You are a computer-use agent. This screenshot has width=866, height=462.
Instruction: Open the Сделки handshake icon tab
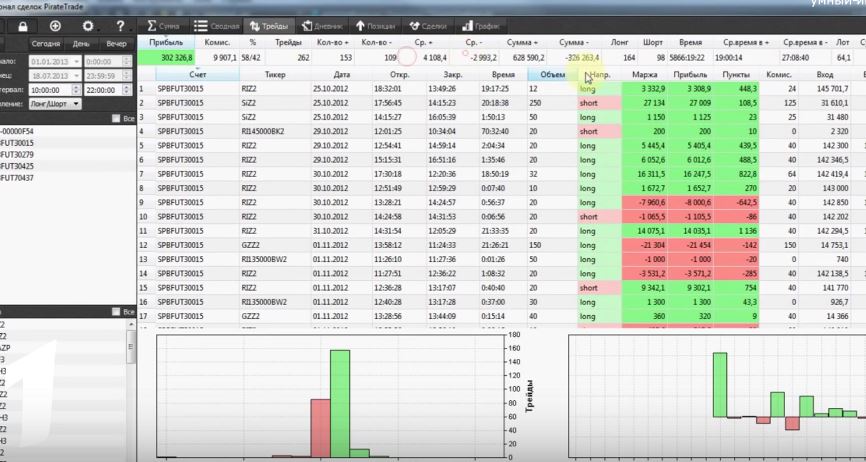(x=427, y=26)
